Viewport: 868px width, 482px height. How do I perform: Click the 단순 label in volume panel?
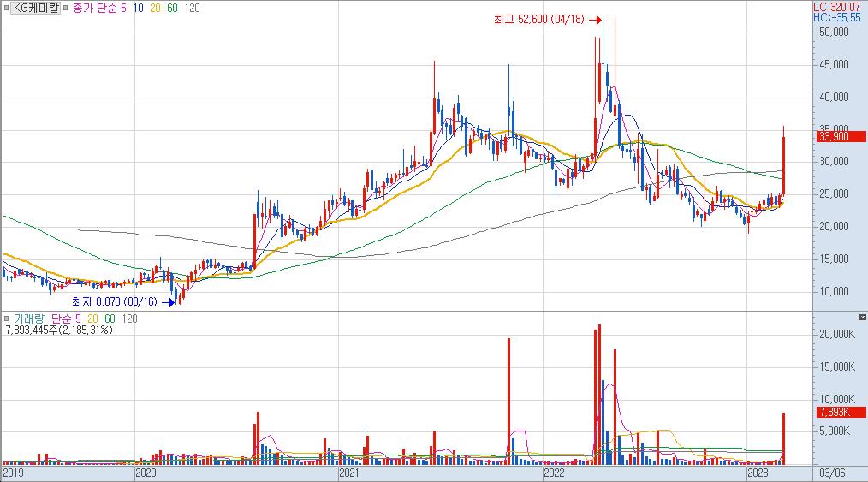point(61,318)
